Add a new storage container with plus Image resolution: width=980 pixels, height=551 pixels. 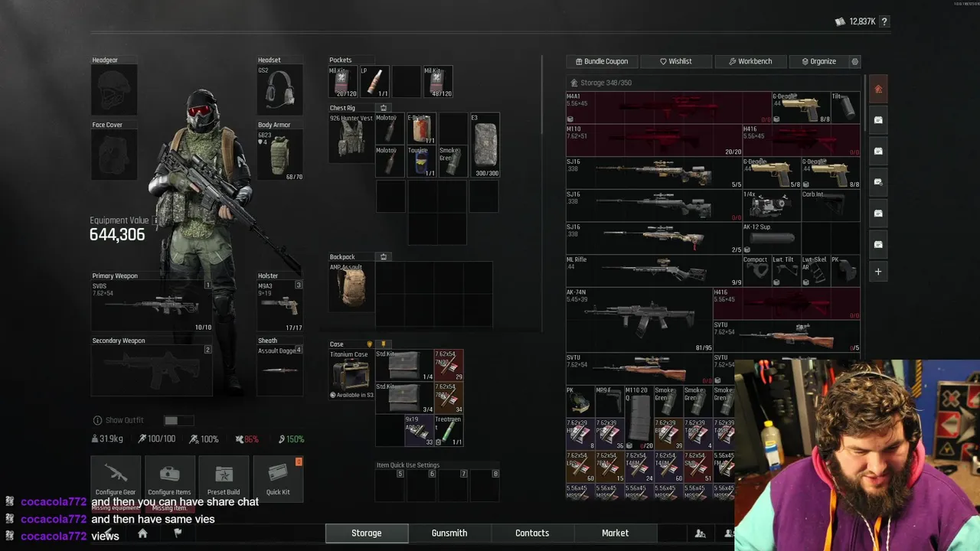878,272
